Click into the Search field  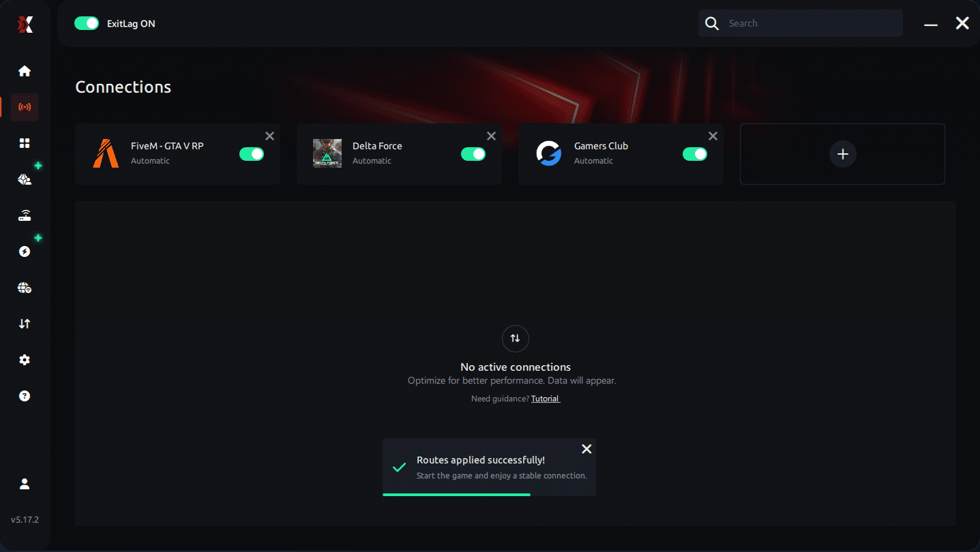[801, 23]
